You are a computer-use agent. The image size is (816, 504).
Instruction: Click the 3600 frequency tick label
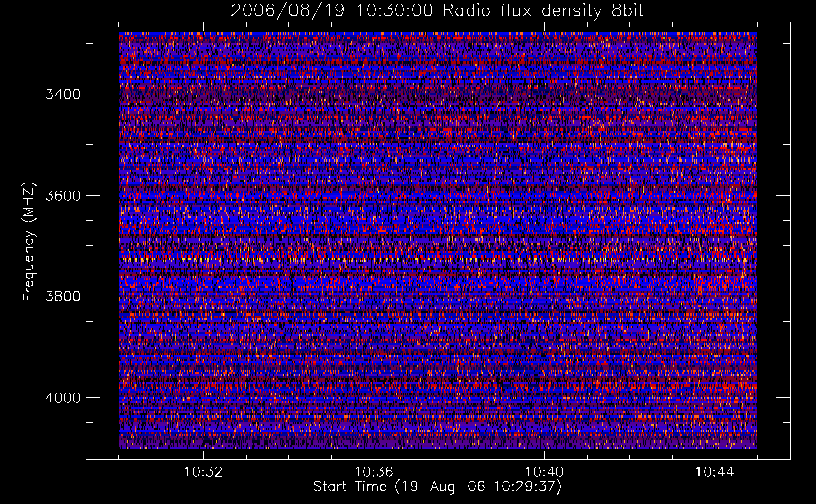point(63,195)
